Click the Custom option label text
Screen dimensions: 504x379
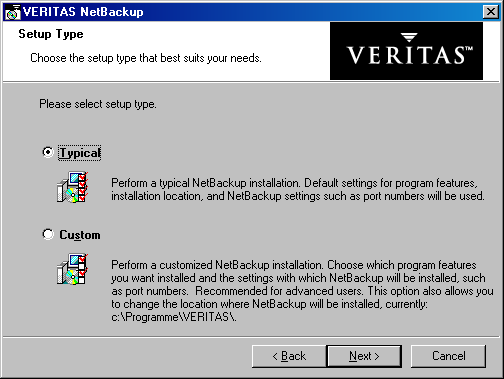tap(80, 235)
